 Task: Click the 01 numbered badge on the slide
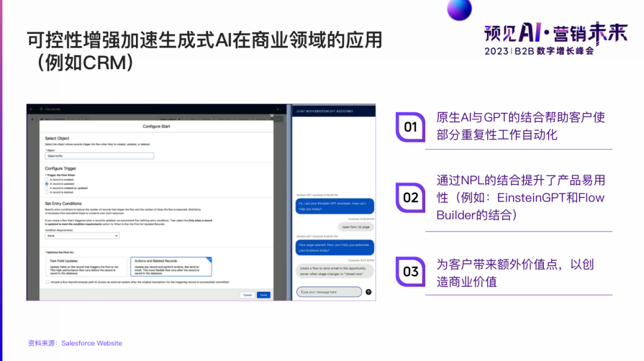coord(410,127)
